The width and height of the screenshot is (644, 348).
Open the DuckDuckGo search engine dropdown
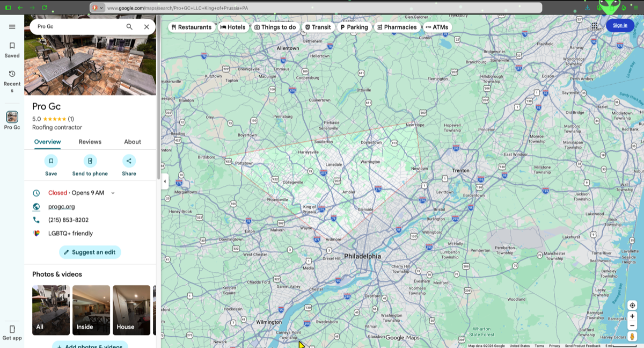click(x=98, y=8)
